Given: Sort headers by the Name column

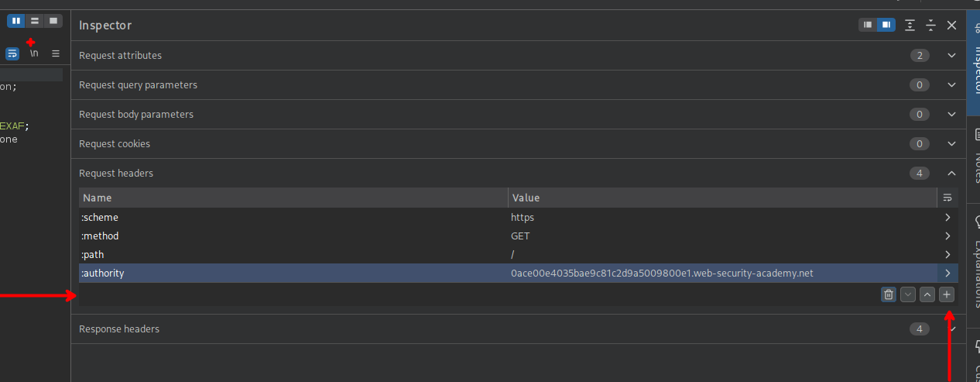Looking at the screenshot, I should point(293,198).
